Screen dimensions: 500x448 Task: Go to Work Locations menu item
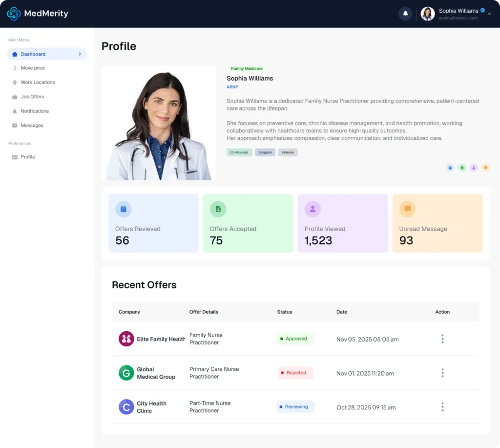[38, 83]
